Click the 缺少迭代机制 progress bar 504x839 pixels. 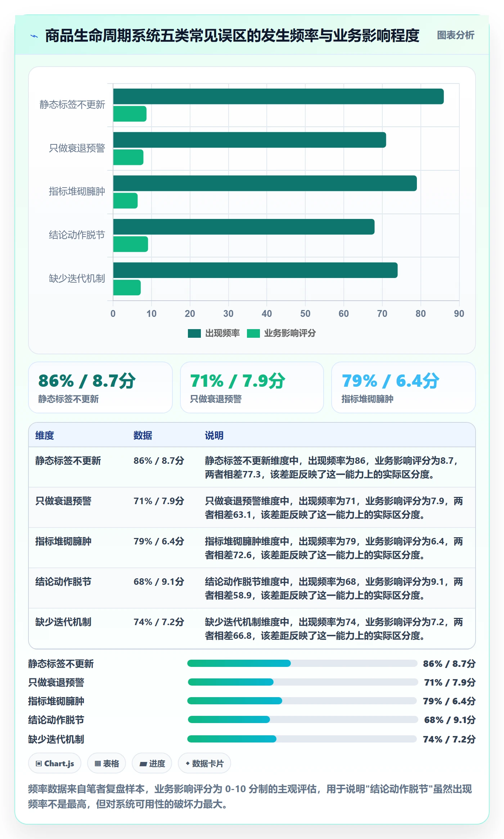302,739
